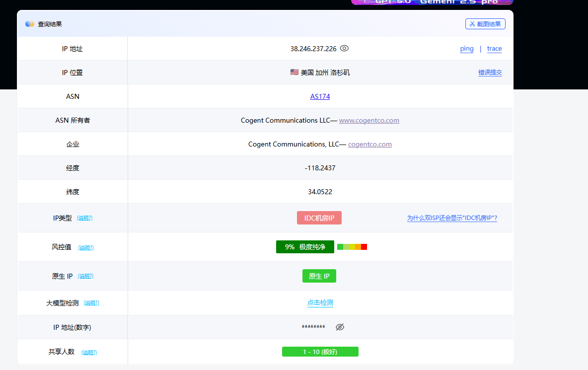Open the cogentco.com enterprise link
The height and width of the screenshot is (370, 588).
coord(370,144)
